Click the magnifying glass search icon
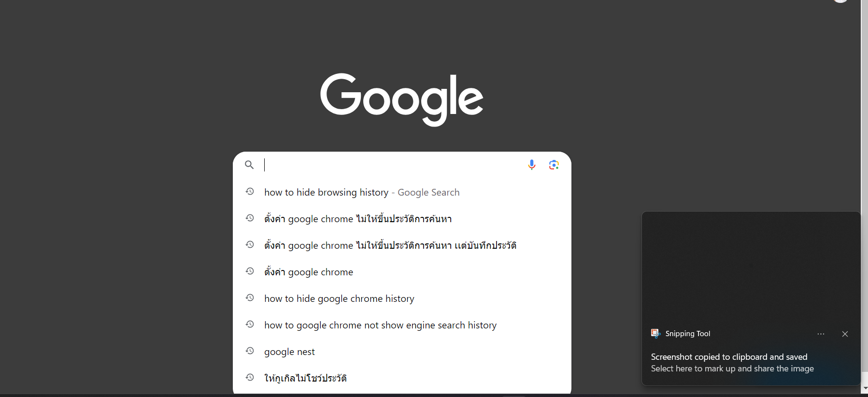868x397 pixels. (249, 165)
